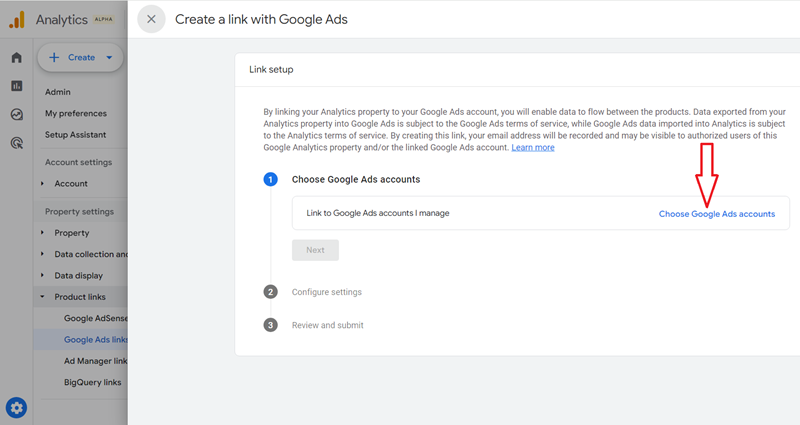Viewport: 800px width, 425px height.
Task: Open the Explore icon in sidebar
Action: tap(17, 114)
